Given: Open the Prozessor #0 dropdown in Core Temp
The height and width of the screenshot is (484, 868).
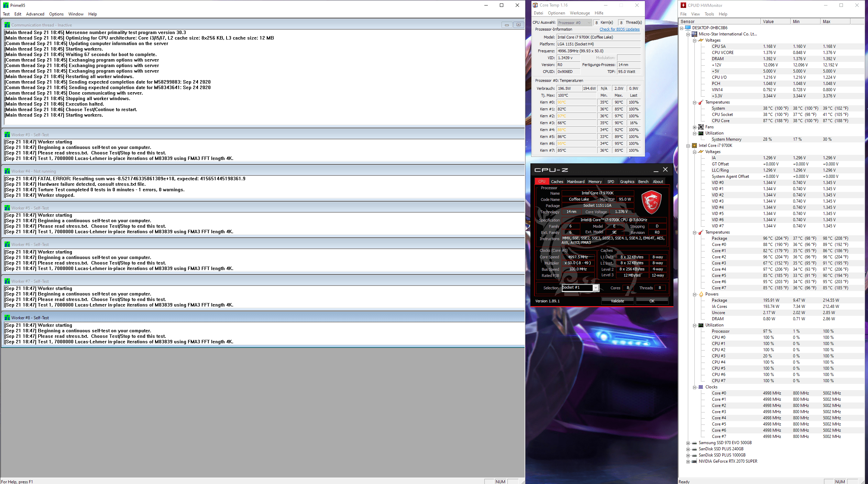Looking at the screenshot, I should 574,23.
